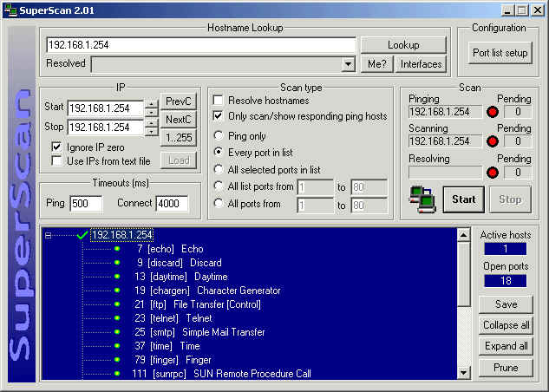This screenshot has height=392, width=549.
Task: Click the Me? button
Action: [376, 64]
